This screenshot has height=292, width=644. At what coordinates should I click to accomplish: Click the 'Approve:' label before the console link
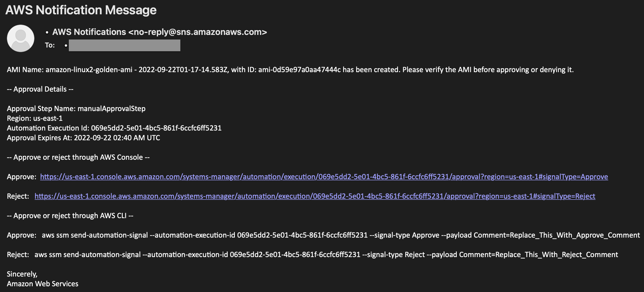point(22,177)
